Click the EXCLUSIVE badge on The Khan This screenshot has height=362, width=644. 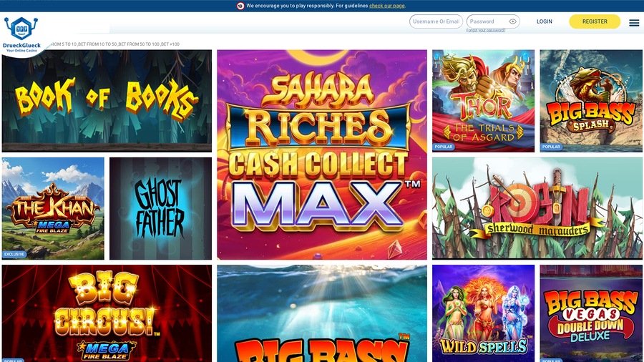[14, 255]
